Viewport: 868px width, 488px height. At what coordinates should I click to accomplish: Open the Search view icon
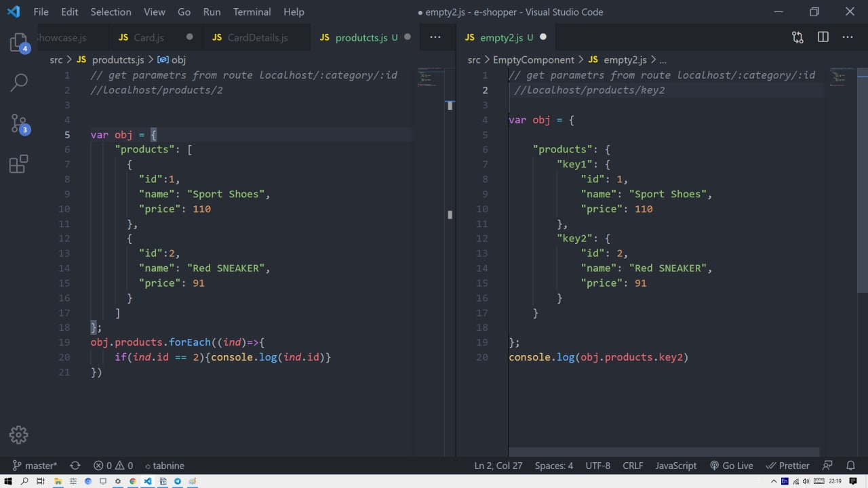[x=18, y=83]
